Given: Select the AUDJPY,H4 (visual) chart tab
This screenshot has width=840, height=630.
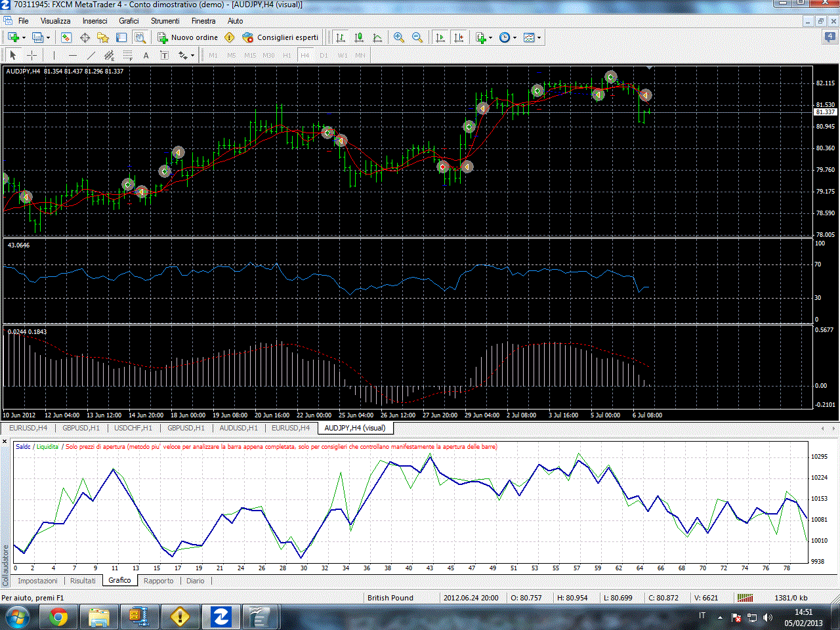Looking at the screenshot, I should [355, 428].
